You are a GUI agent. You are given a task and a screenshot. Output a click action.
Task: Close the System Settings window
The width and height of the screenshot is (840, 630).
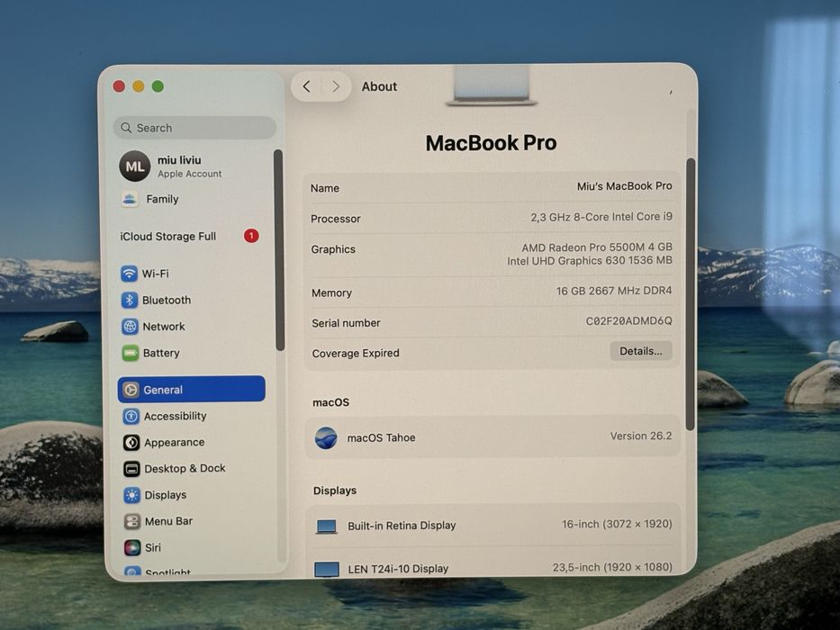pos(119,86)
